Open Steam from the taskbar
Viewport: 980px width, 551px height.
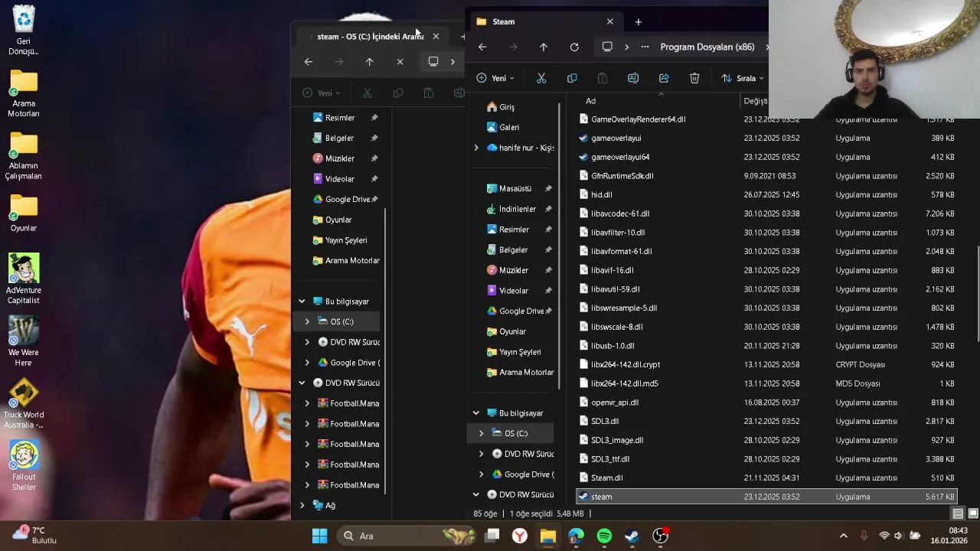pos(632,536)
